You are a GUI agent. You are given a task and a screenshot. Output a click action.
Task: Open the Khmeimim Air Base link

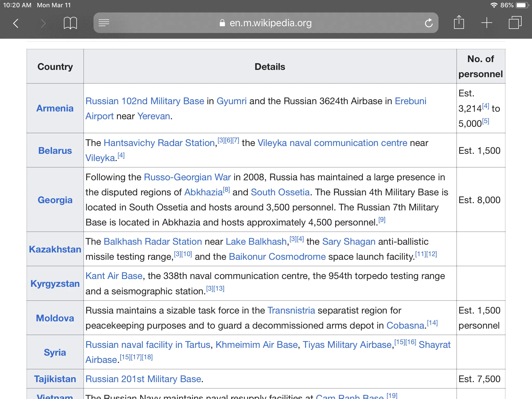256,345
